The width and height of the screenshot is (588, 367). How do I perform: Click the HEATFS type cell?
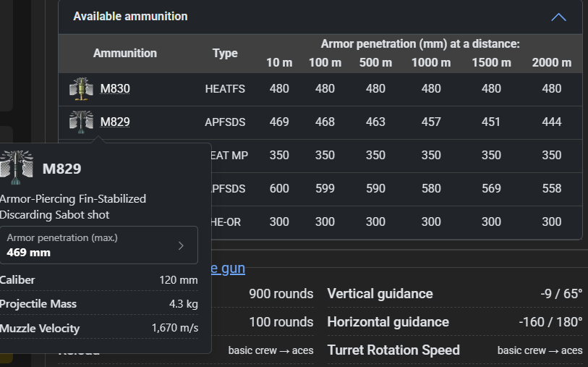point(225,89)
